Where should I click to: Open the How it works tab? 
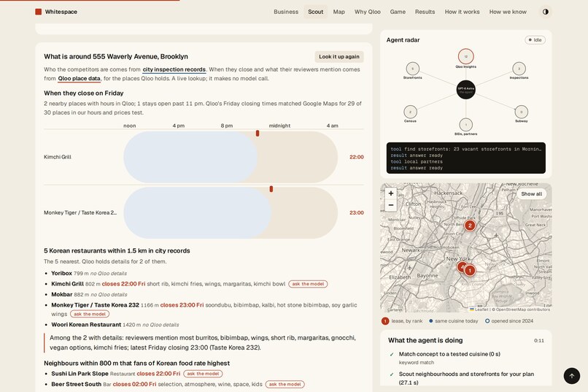click(462, 12)
